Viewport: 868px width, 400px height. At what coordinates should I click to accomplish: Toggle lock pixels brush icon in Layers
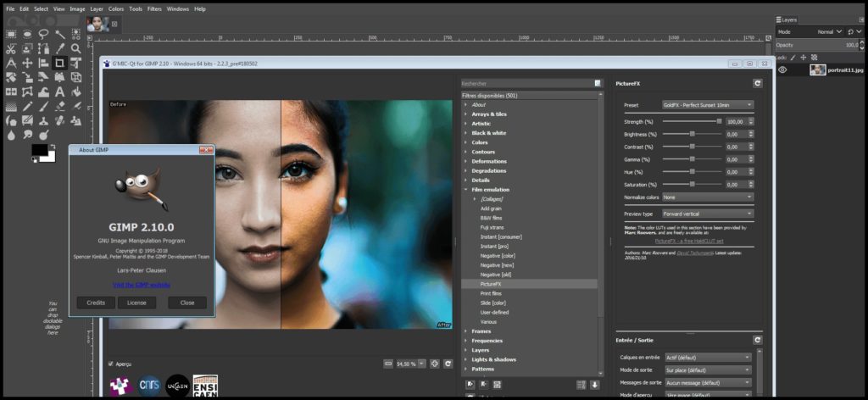point(793,57)
